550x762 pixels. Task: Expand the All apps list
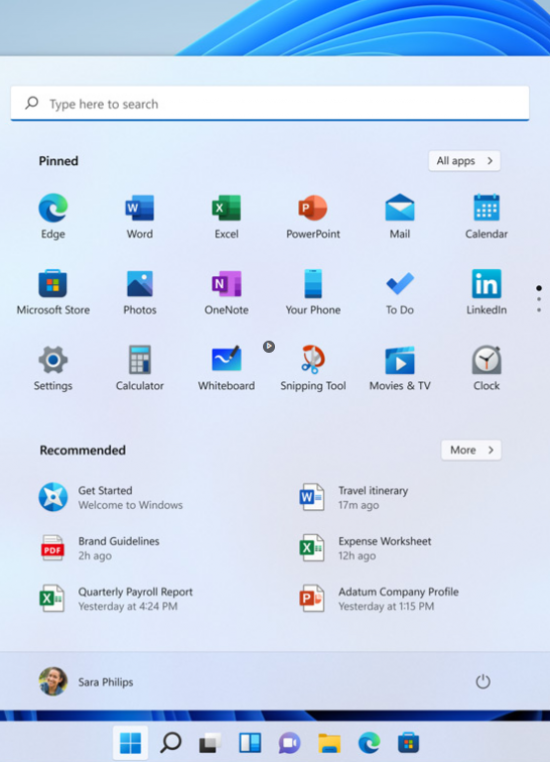[x=464, y=161]
